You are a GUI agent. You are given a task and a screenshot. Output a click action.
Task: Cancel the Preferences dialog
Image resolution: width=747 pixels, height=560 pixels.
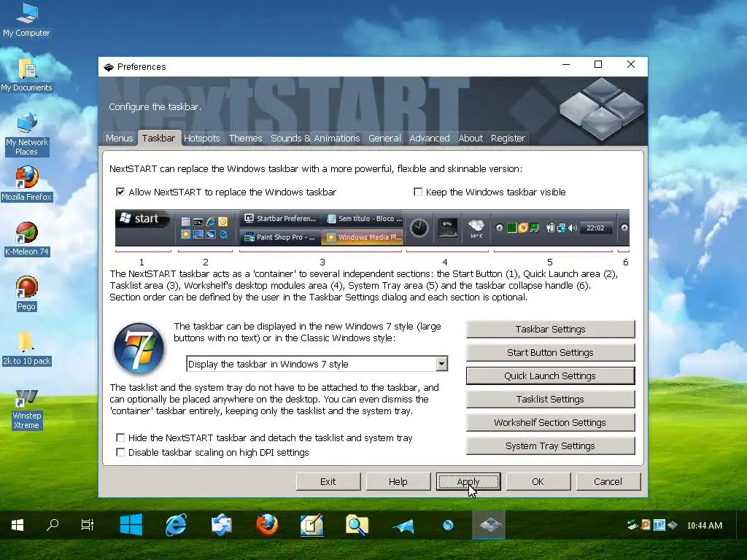pyautogui.click(x=608, y=481)
